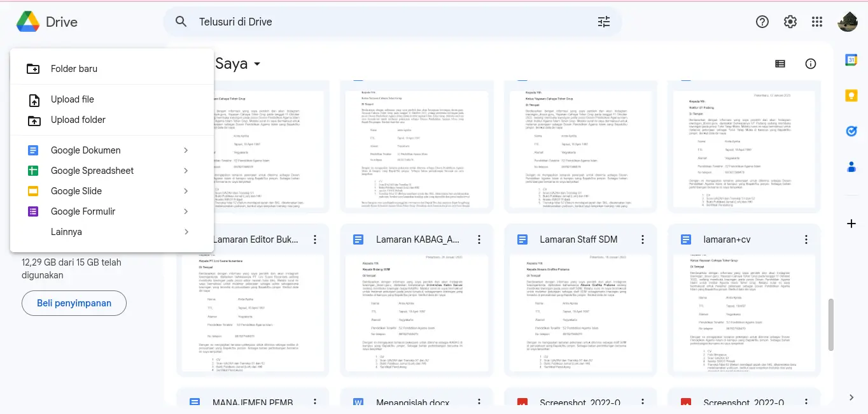Expand Google Slide submenu arrow

point(186,191)
